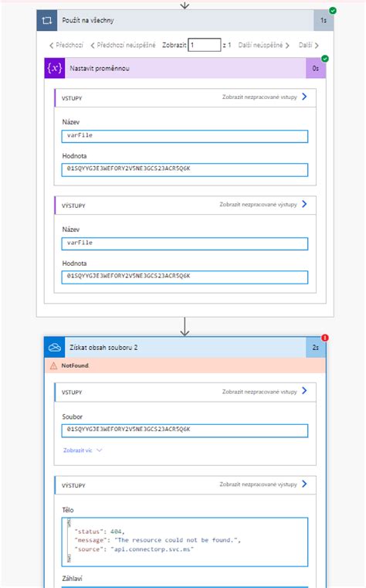The image size is (366, 588).
Task: Open raw outputs arrow of Nastavit proměnnou
Action: pos(304,204)
